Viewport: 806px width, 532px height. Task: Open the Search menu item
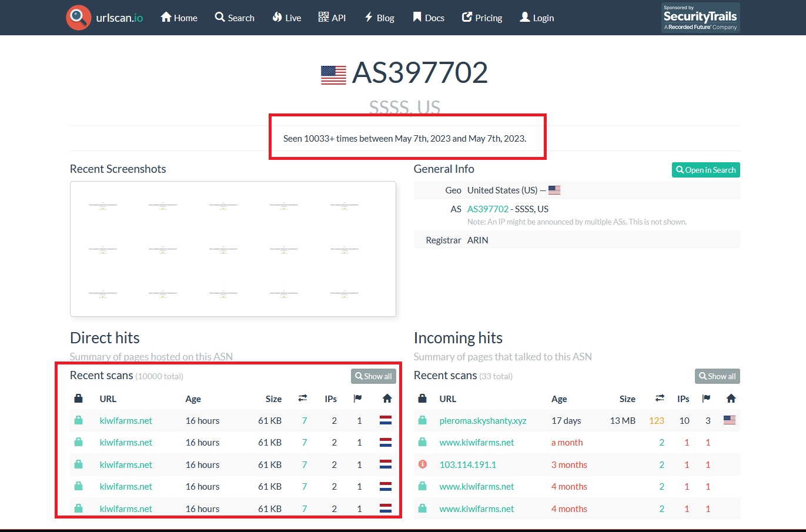[235, 18]
